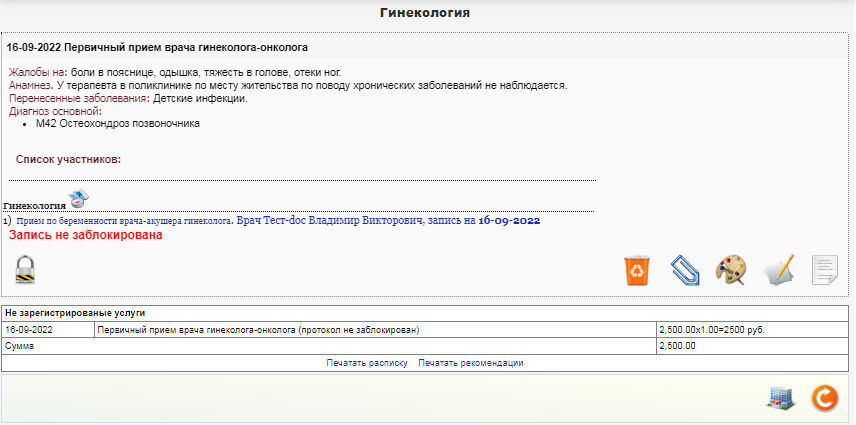
Task: Open the Прием по беременности appointment link
Action: click(x=124, y=220)
